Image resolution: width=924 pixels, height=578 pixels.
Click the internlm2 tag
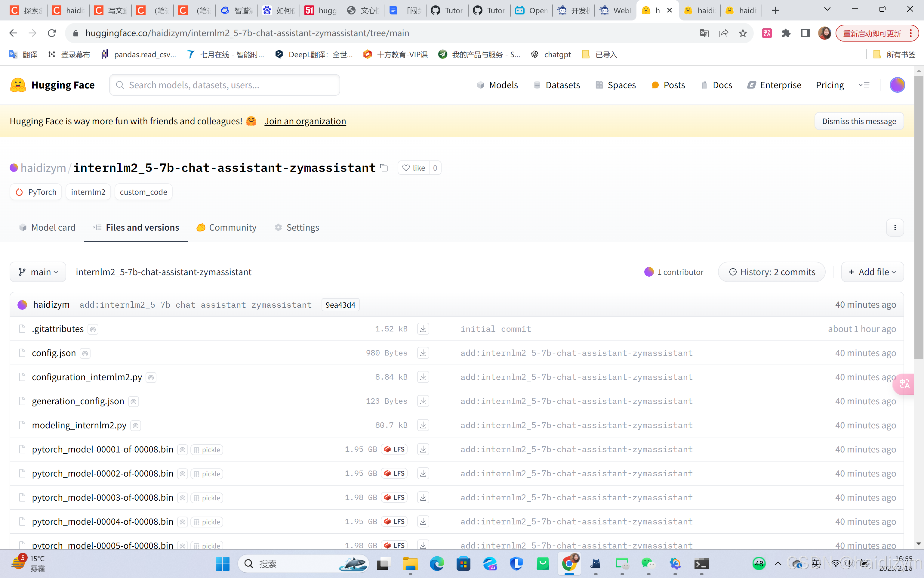coord(88,192)
